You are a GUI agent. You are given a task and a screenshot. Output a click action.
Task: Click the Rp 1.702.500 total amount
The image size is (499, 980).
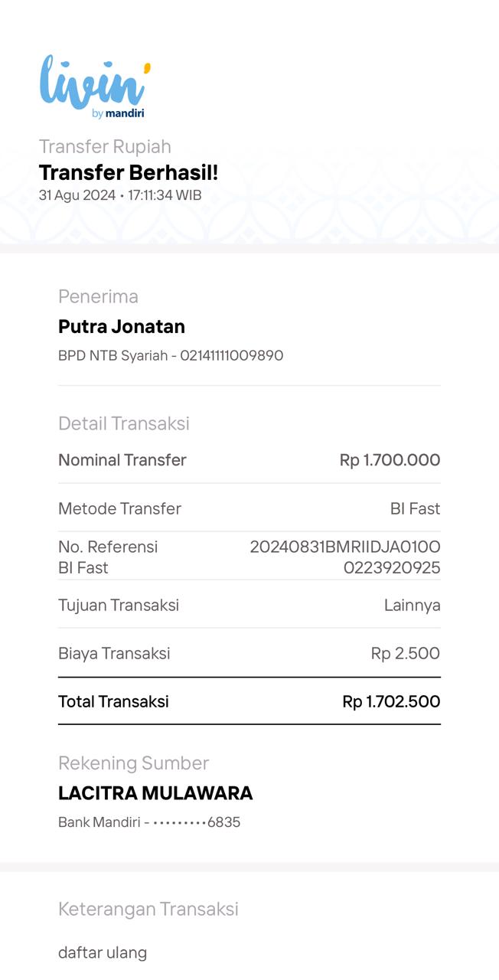tap(391, 701)
